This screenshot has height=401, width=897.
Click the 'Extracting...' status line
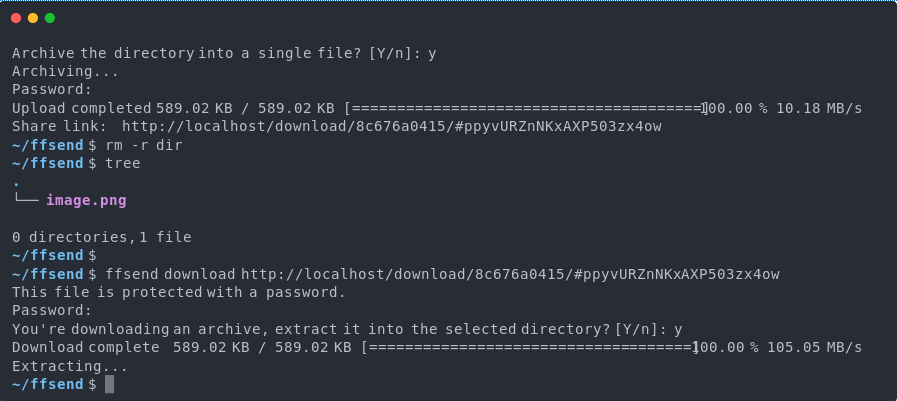(x=70, y=366)
